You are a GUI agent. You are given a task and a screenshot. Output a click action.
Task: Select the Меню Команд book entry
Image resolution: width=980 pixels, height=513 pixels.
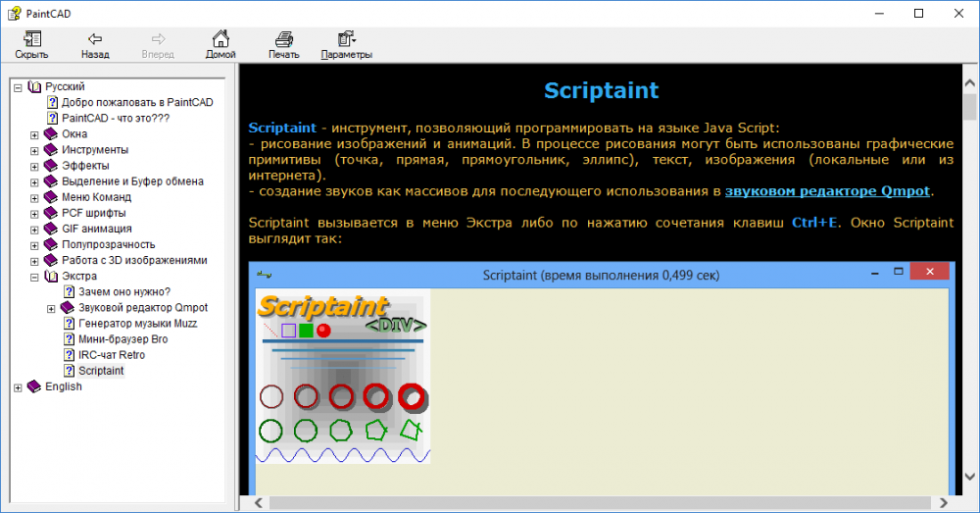[x=96, y=197]
